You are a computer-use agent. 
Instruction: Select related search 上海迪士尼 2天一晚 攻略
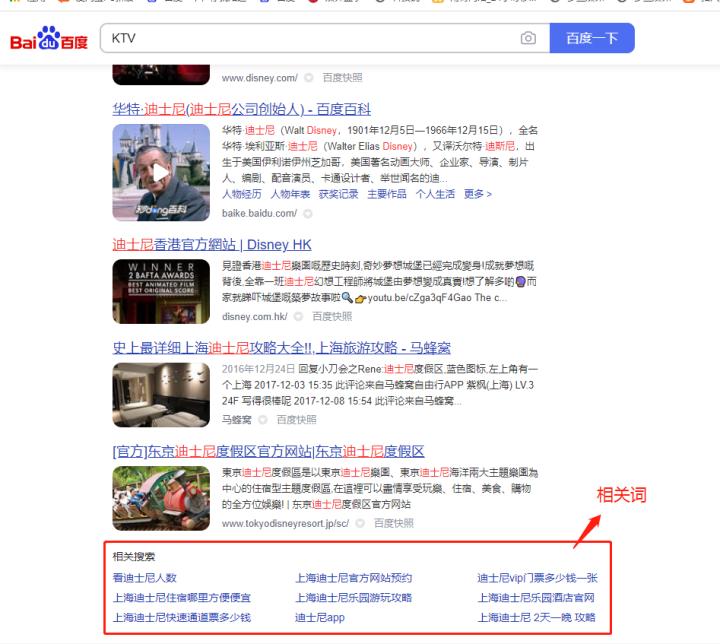click(536, 617)
